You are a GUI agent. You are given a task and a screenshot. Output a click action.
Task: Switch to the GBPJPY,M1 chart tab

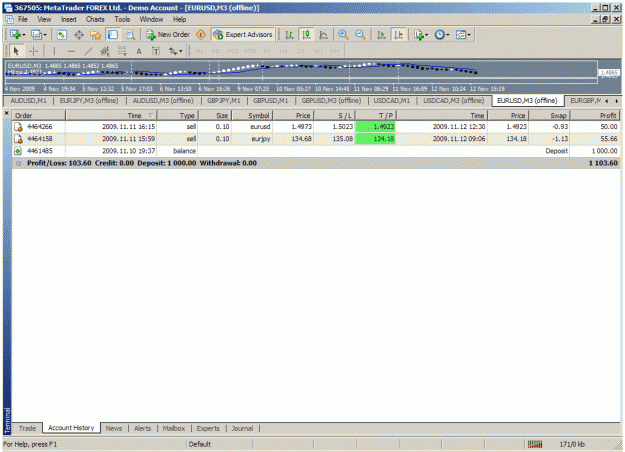click(x=224, y=100)
